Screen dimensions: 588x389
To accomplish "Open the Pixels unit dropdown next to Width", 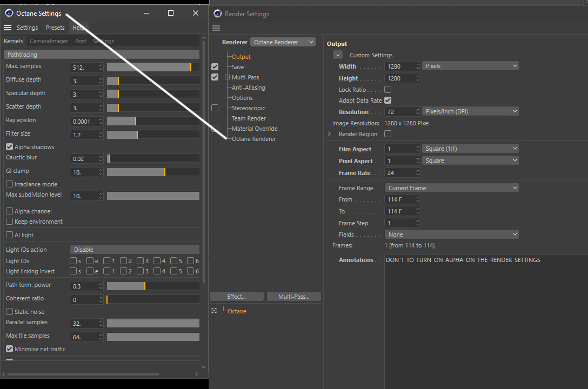I will pyautogui.click(x=471, y=66).
